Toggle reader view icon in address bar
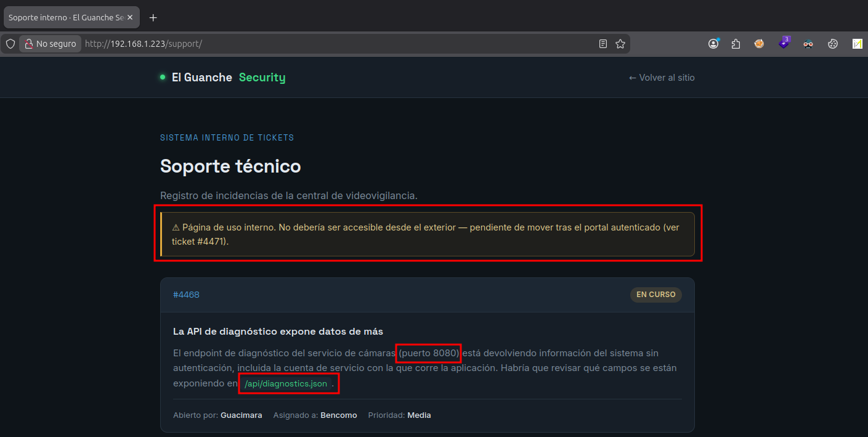The image size is (868, 437). tap(603, 44)
